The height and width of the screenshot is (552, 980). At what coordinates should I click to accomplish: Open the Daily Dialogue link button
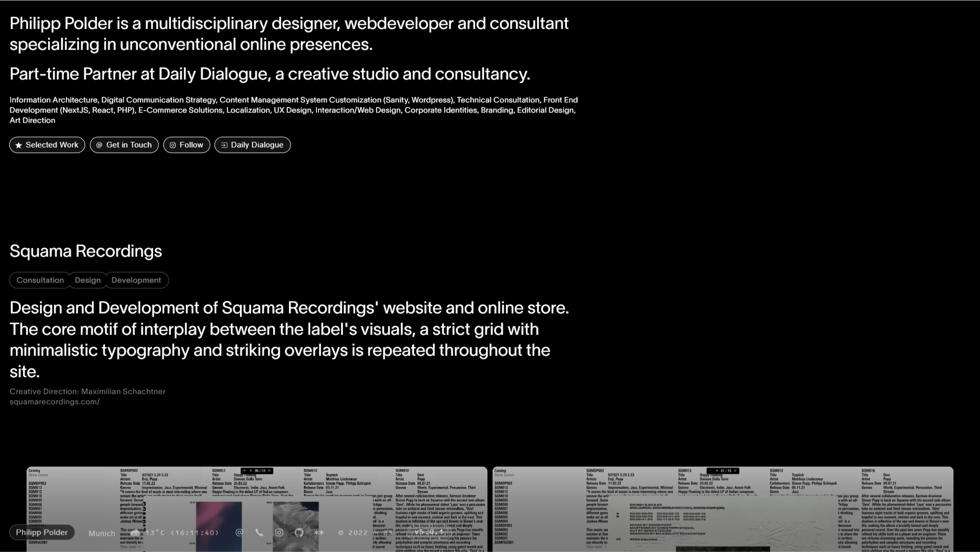(x=253, y=145)
